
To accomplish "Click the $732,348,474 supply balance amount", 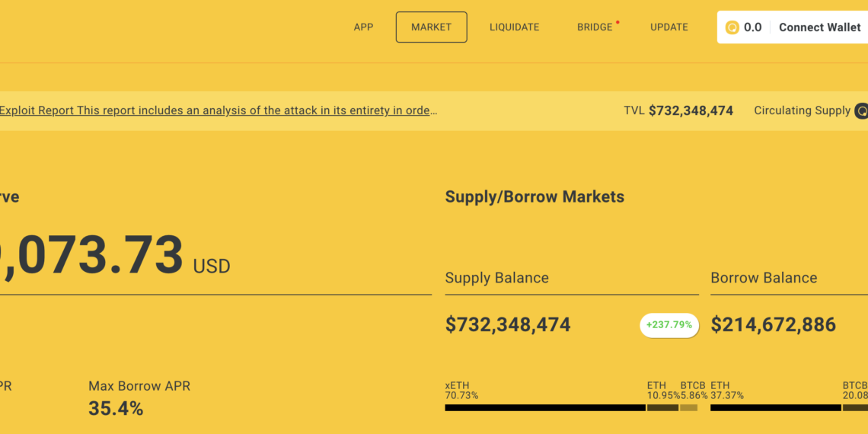I will point(508,324).
